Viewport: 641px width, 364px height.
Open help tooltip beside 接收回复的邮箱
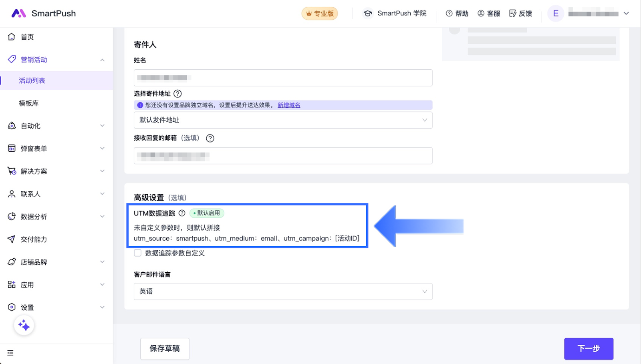[210, 138]
